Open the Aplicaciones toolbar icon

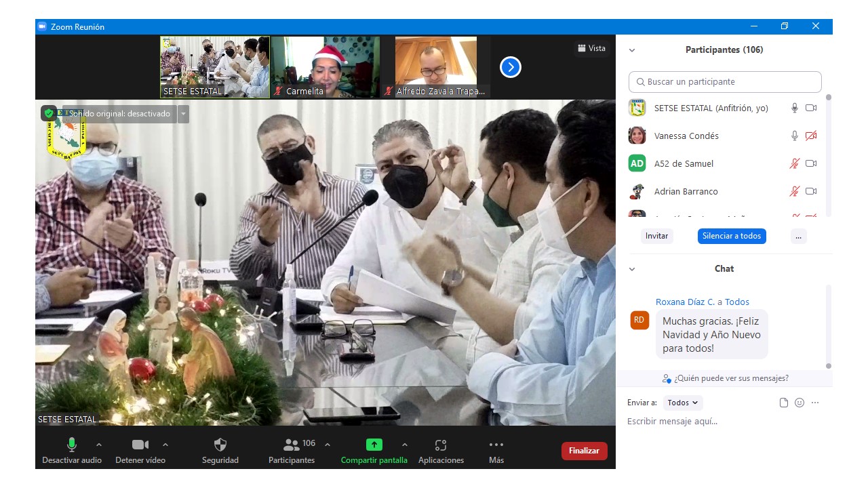pos(441,445)
